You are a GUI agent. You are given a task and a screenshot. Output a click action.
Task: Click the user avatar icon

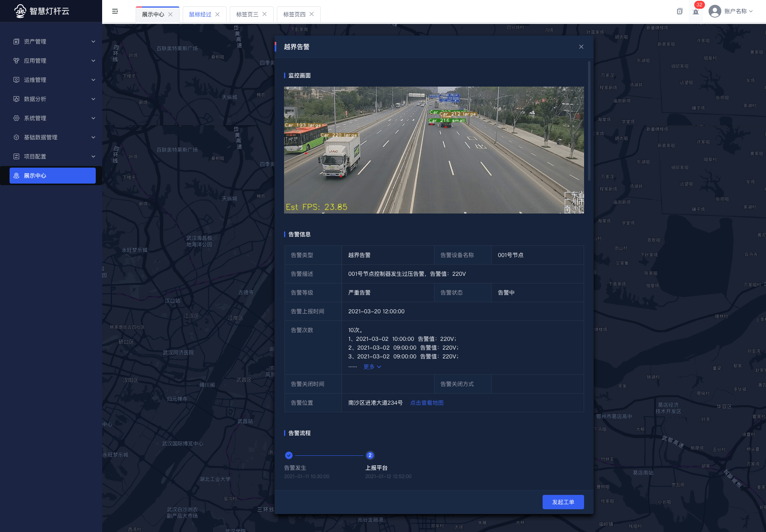tap(715, 11)
